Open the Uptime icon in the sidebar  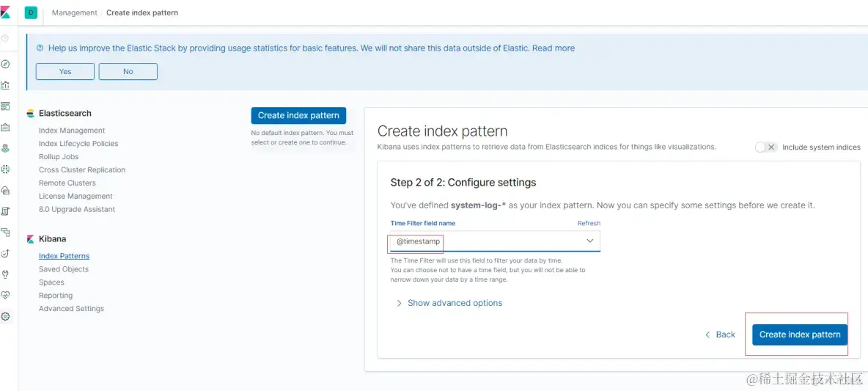point(6,253)
